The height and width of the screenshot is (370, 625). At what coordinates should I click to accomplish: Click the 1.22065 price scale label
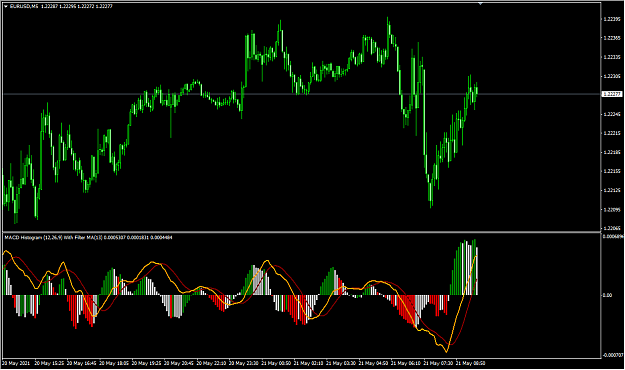(x=612, y=228)
